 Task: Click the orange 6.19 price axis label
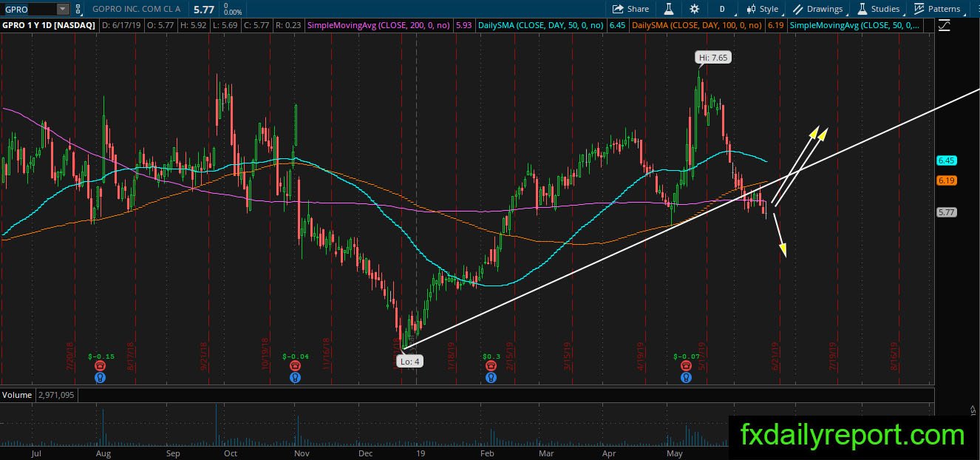point(946,180)
